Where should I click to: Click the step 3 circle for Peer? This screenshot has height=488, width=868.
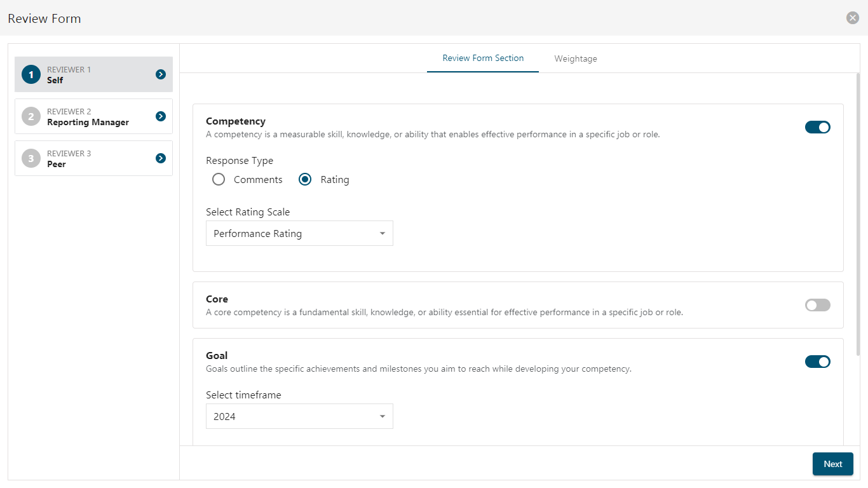[x=31, y=158]
